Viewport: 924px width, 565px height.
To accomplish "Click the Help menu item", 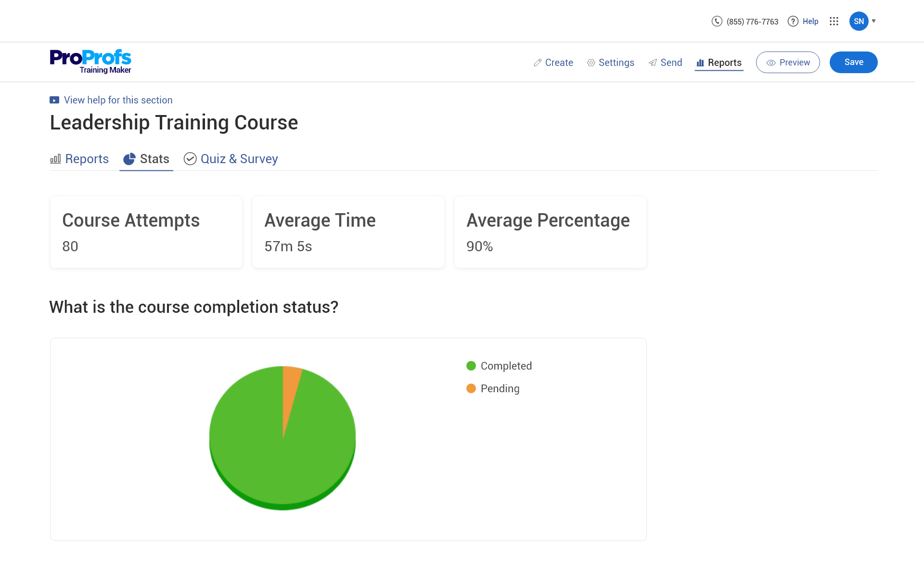I will pyautogui.click(x=808, y=21).
